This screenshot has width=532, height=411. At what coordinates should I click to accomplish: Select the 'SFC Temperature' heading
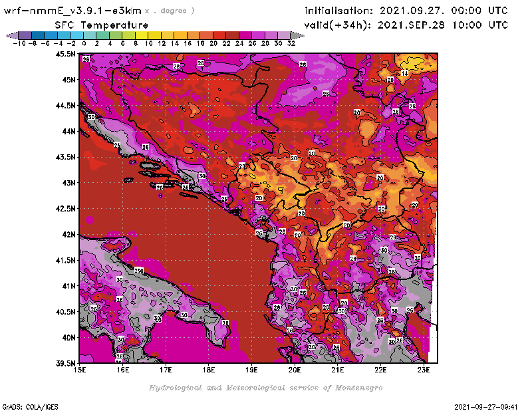[x=102, y=25]
